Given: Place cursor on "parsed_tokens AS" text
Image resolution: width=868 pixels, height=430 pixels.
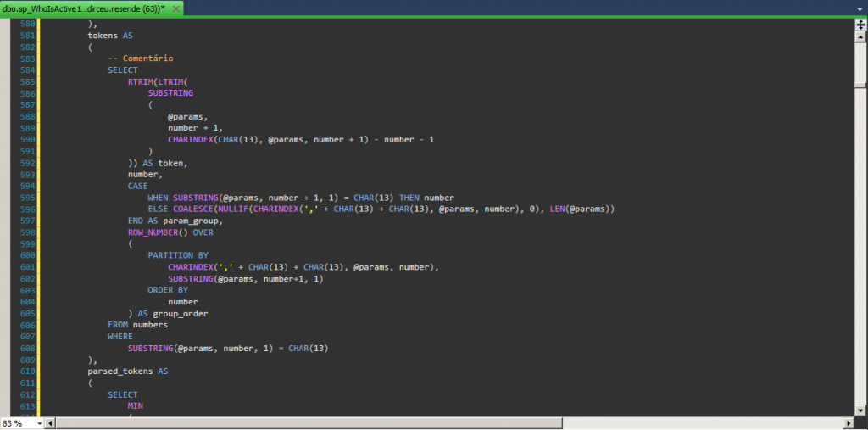Looking at the screenshot, I should coord(127,371).
